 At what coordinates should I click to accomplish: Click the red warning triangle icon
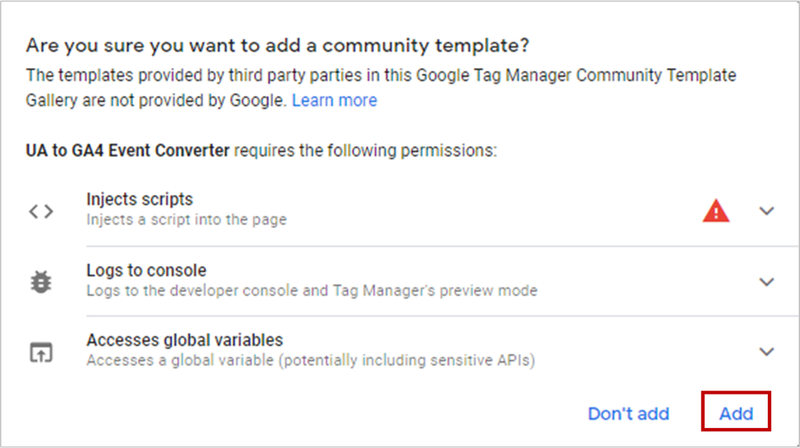tap(716, 211)
